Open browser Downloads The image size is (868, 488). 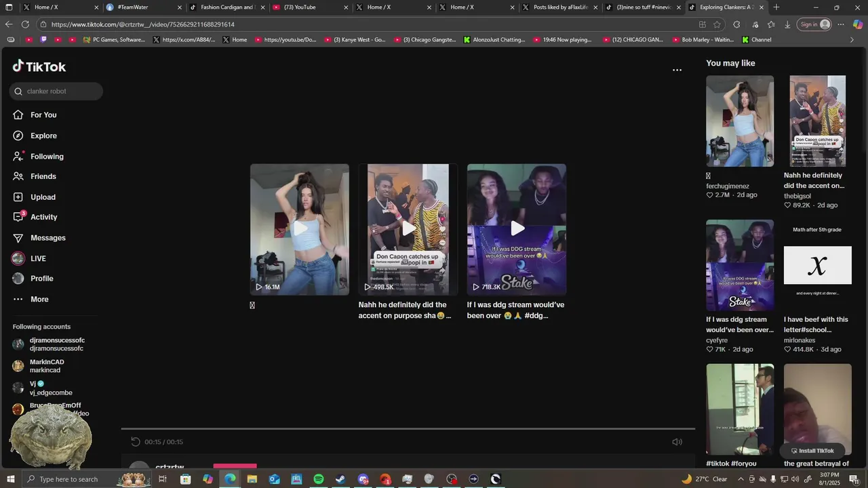[787, 24]
